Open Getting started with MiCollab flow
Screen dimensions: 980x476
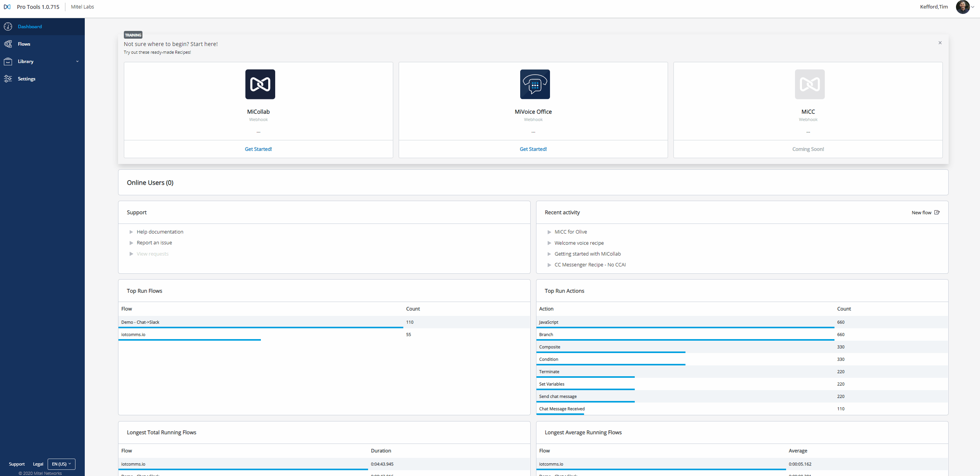588,254
